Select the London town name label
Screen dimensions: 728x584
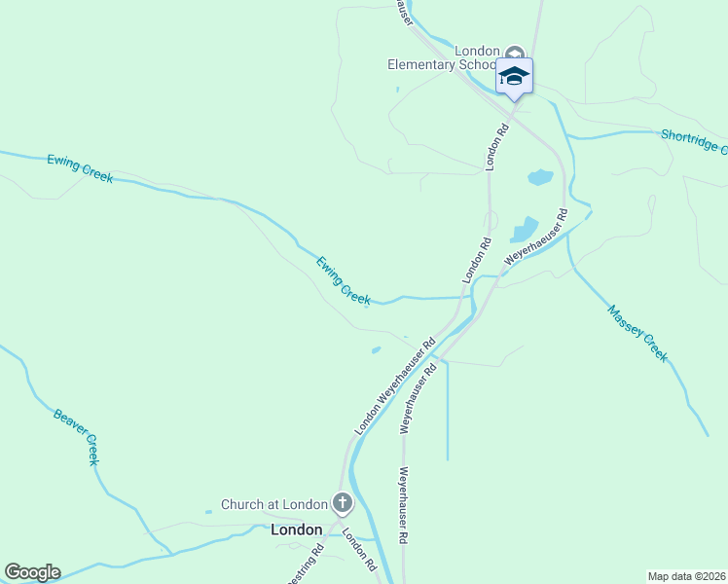[x=296, y=529]
